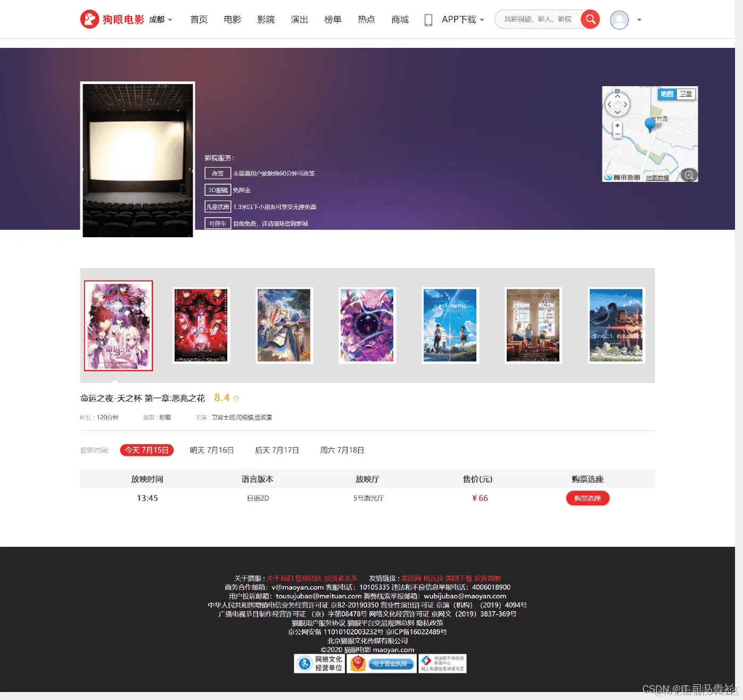Select the third film poster with armored knight
The height and width of the screenshot is (700, 743).
(284, 326)
